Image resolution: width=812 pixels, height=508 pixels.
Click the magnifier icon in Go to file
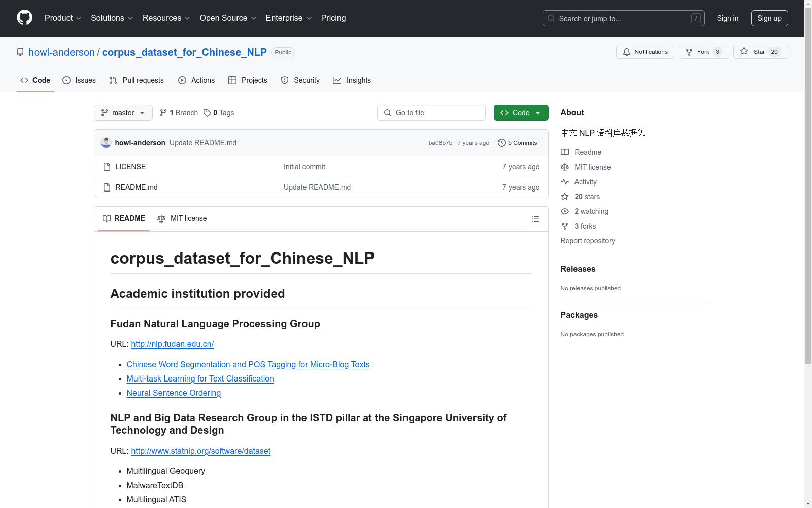coord(388,113)
